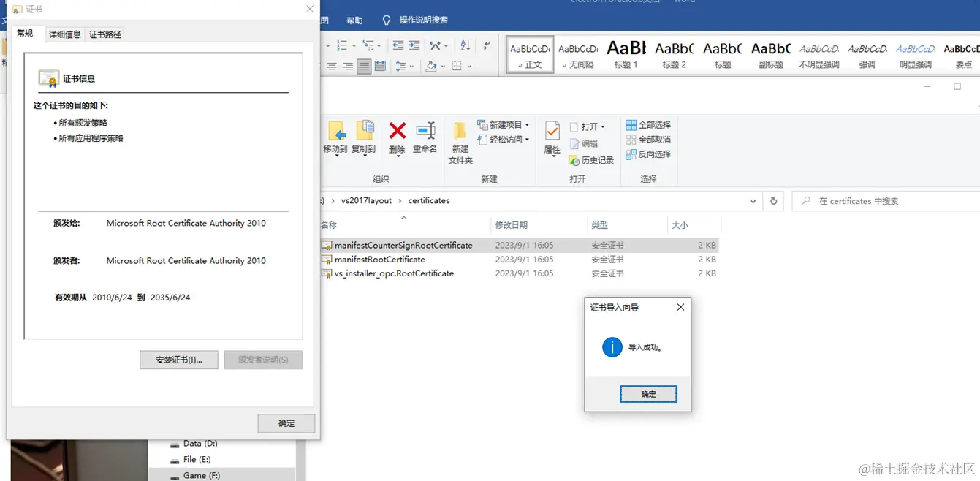Apply the 副标题 style in Word
Viewport: 980px width, 481px height.
771,55
